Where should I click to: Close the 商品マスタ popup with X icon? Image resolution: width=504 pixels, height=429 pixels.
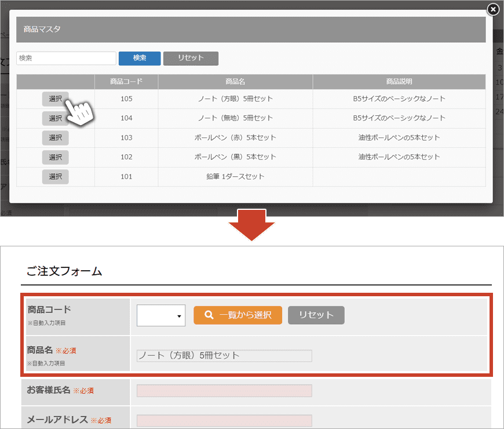click(492, 9)
